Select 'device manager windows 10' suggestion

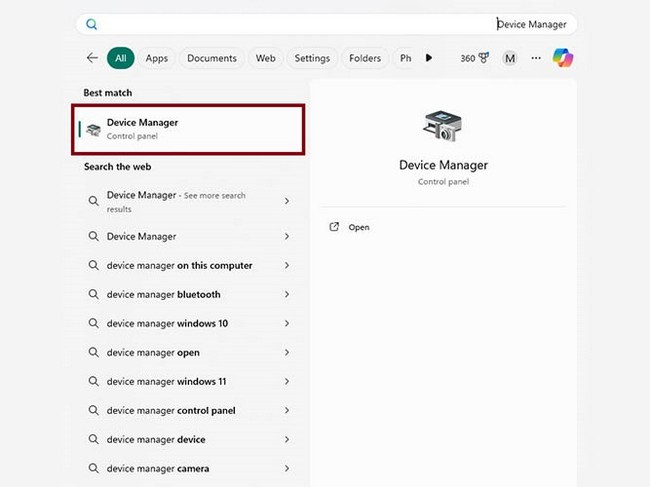(188, 323)
